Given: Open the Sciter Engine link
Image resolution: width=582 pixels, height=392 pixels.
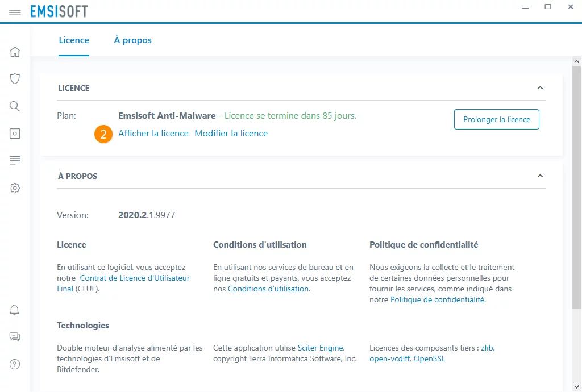Looking at the screenshot, I should pos(321,348).
